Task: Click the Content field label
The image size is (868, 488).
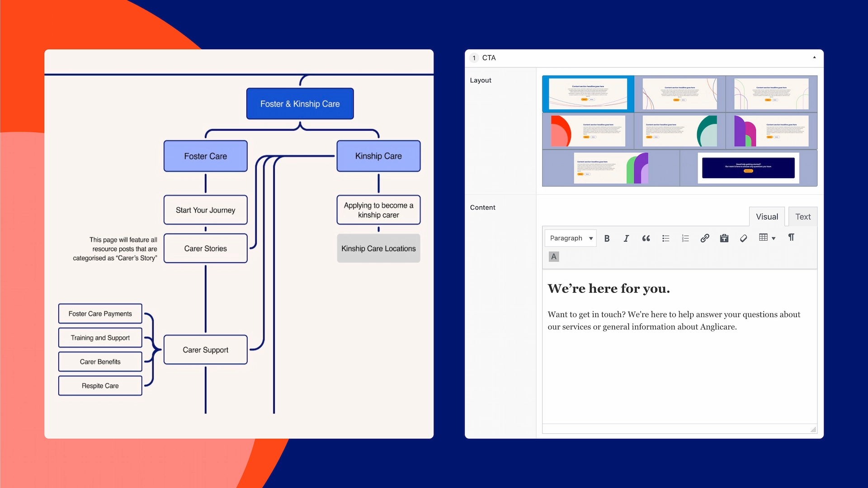Action: pos(482,208)
